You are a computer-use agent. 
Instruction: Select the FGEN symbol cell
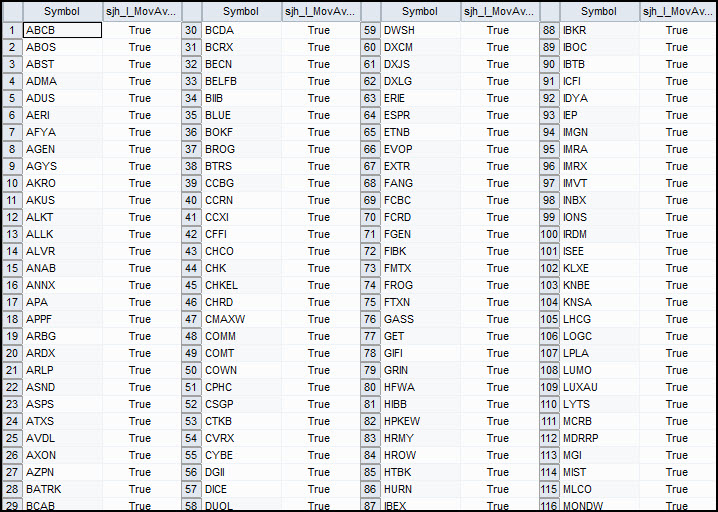point(420,234)
